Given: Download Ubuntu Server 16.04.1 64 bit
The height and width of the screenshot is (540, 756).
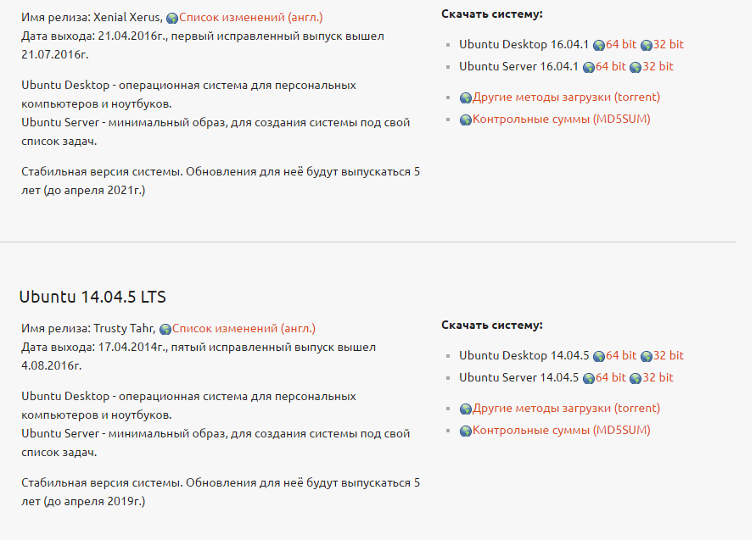Looking at the screenshot, I should 610,66.
